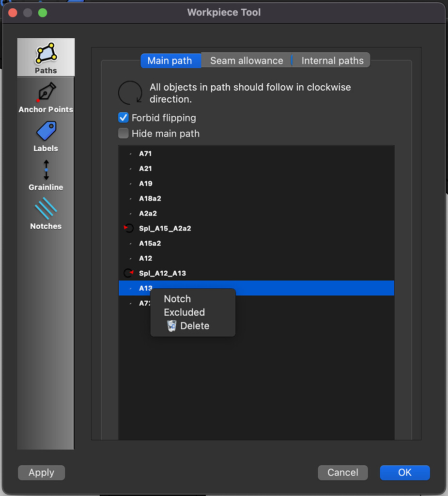
Task: Open the Anchor Points panel
Action: click(x=46, y=96)
